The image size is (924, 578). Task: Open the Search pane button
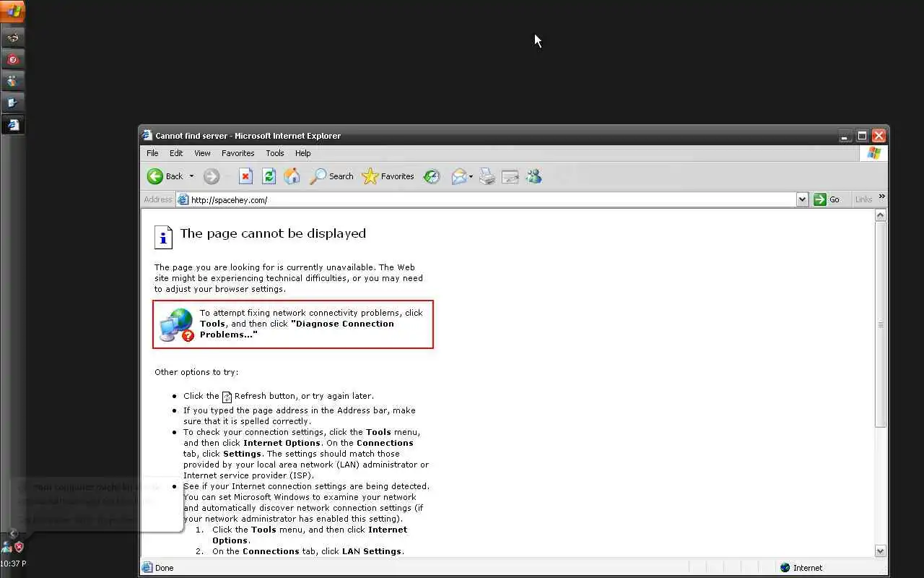point(331,176)
